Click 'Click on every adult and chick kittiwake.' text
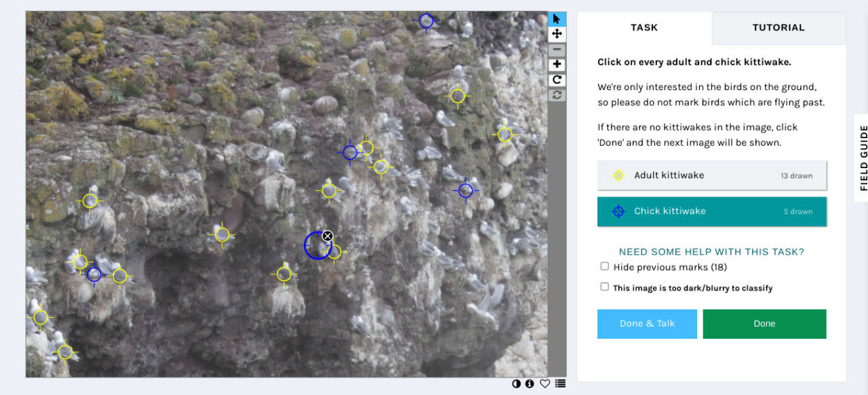868x395 pixels. [694, 62]
